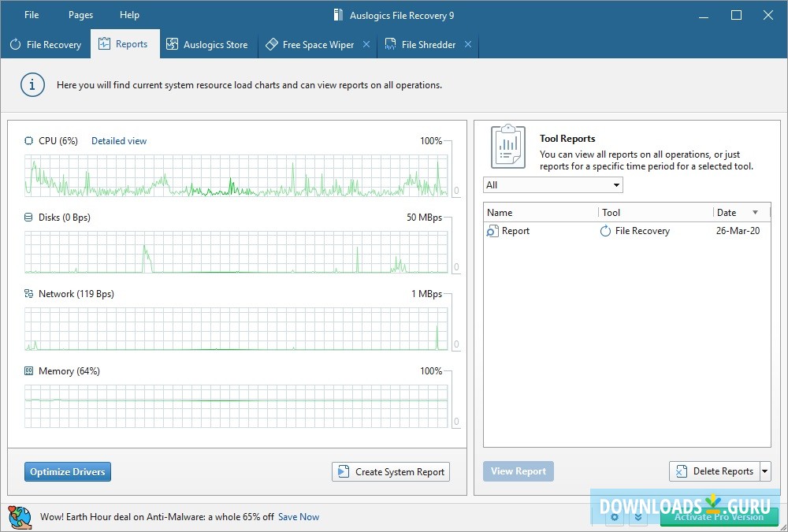
Task: Click the Network (119 Bps) label
Action: coord(76,294)
